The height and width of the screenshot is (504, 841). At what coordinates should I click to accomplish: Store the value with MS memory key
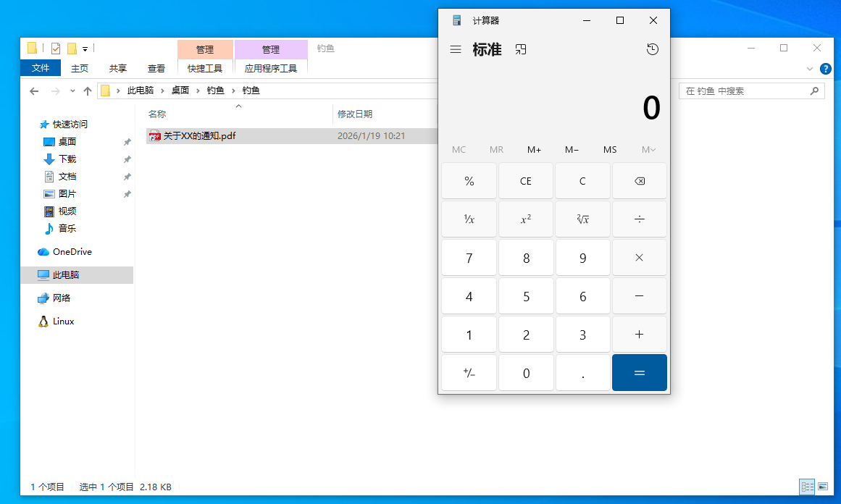pos(609,150)
